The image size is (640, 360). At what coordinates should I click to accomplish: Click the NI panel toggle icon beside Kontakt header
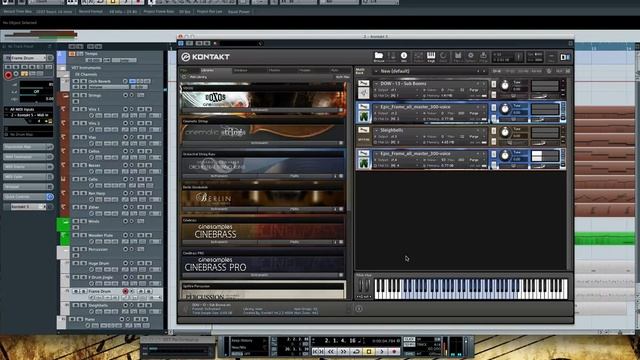565,57
